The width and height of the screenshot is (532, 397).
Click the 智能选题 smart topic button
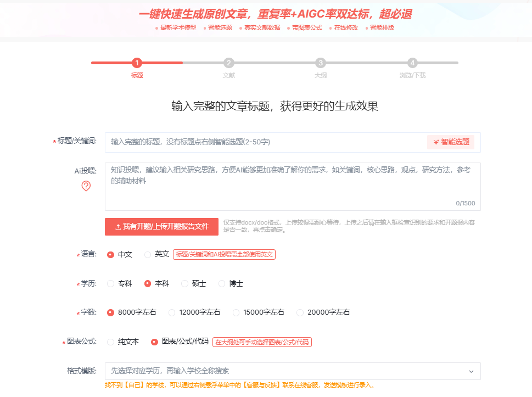point(451,142)
